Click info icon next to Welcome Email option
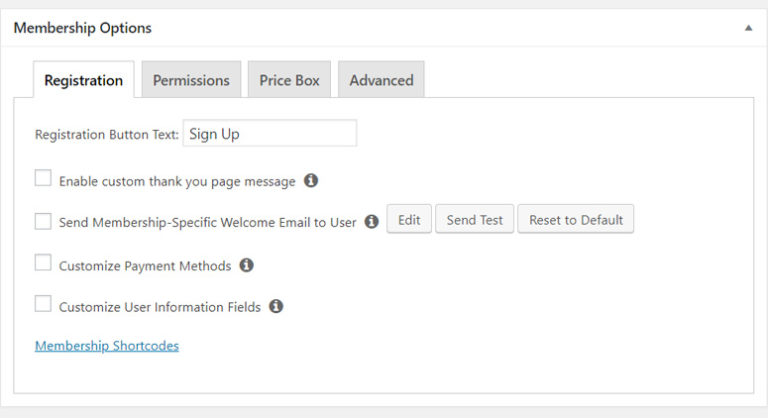 (x=372, y=222)
